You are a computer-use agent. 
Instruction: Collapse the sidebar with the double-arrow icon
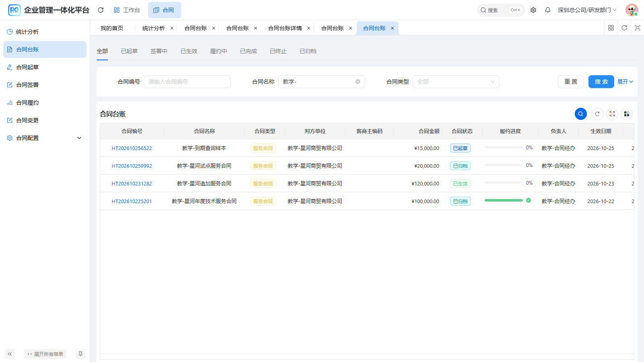[x=10, y=354]
